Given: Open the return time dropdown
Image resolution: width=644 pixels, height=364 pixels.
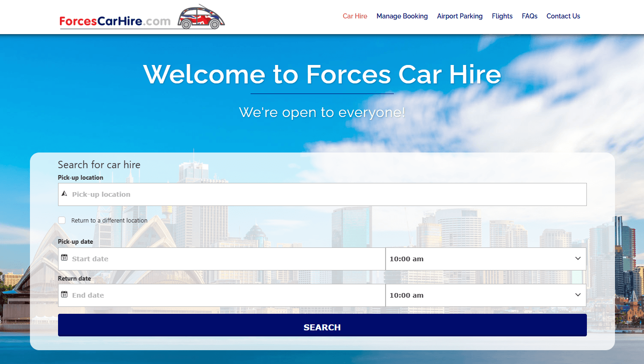Looking at the screenshot, I should [486, 295].
